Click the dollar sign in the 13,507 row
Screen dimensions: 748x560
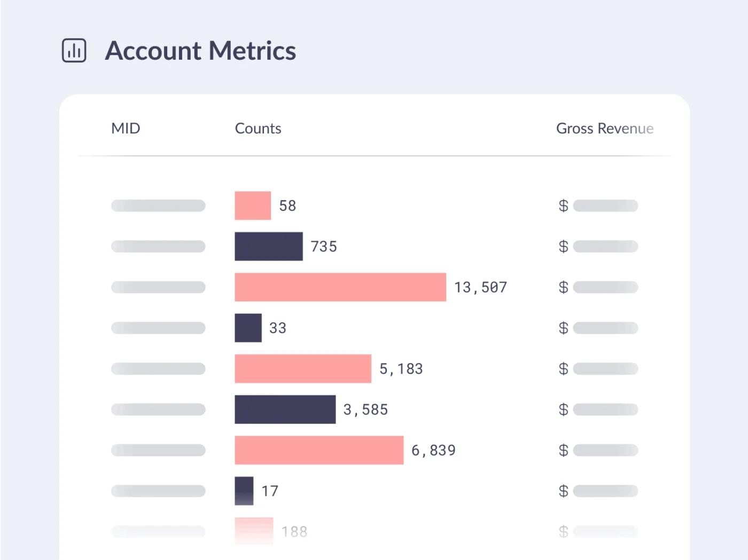tap(563, 287)
